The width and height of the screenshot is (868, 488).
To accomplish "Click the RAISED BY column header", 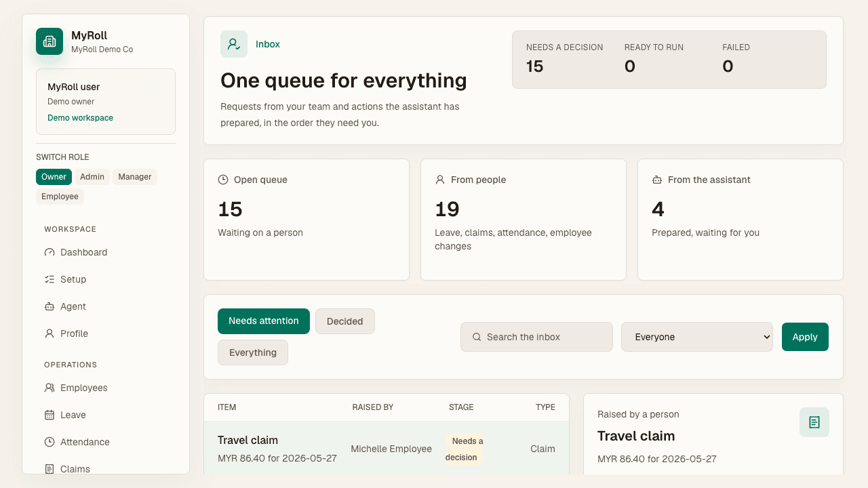I will coord(373,407).
